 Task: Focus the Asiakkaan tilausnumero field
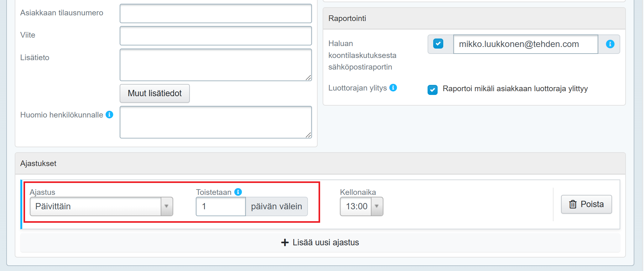coord(216,13)
